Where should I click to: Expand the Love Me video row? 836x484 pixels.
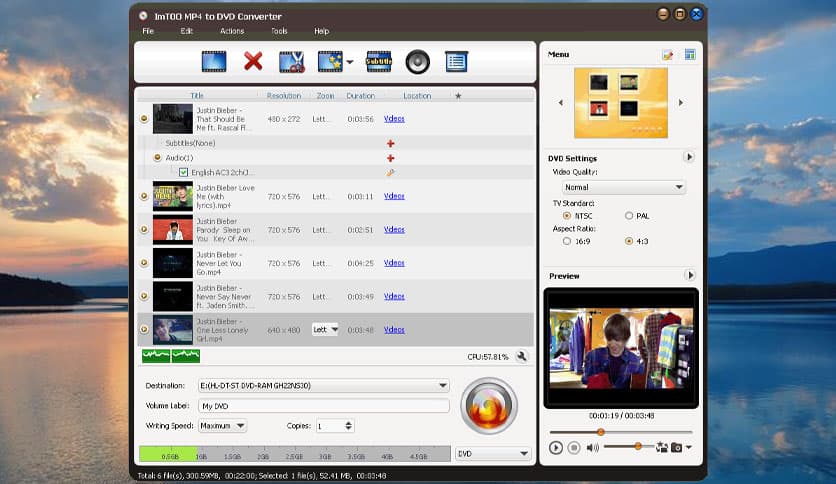(144, 196)
